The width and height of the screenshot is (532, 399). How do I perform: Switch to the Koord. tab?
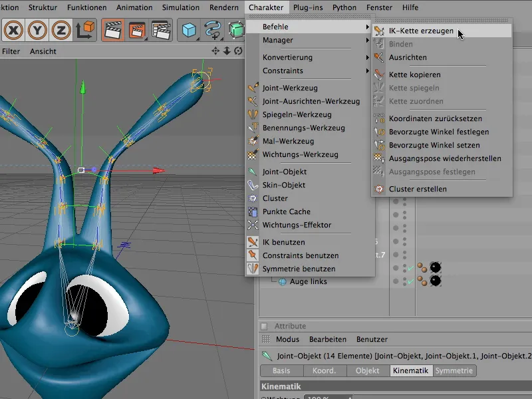325,370
